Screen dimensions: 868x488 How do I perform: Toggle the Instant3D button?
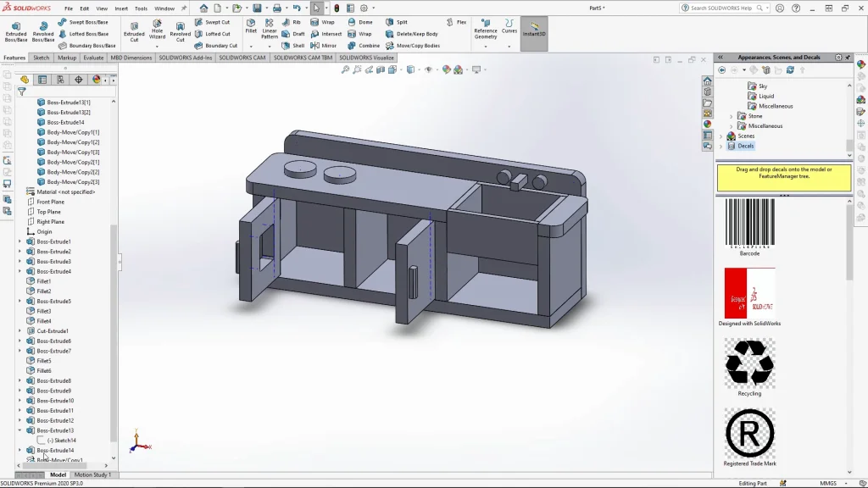point(534,31)
